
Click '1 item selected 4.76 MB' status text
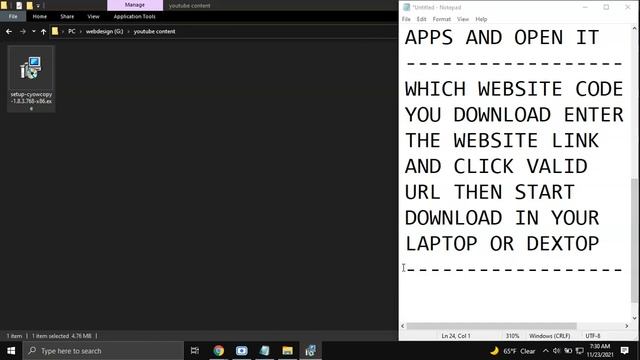(62, 336)
